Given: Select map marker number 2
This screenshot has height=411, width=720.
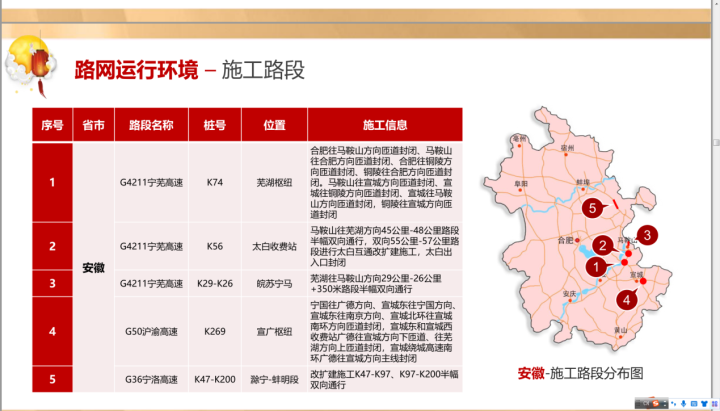Looking at the screenshot, I should (602, 246).
